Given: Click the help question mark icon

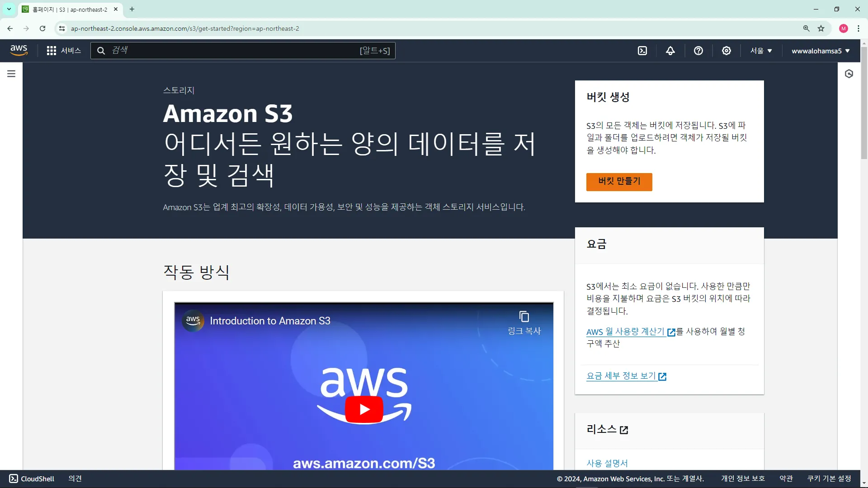Looking at the screenshot, I should coord(698,51).
